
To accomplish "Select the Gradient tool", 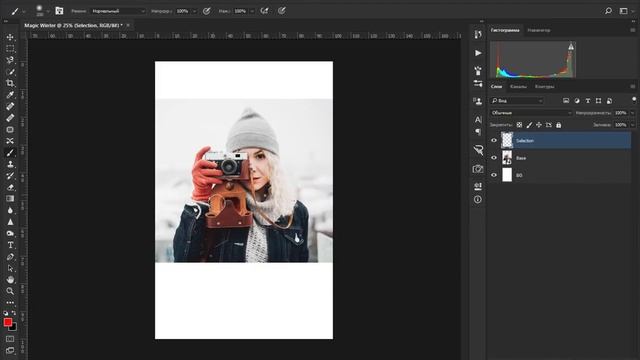I will tap(10, 199).
